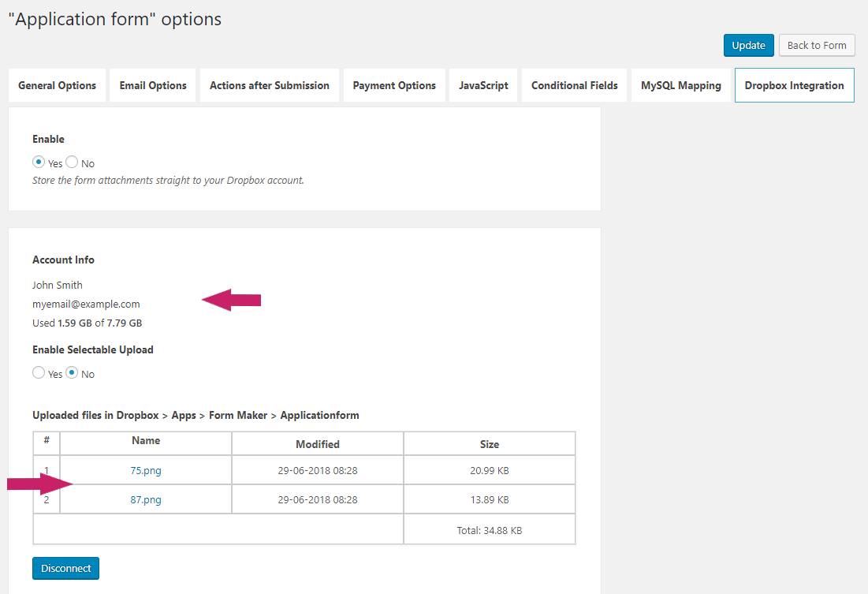Image resolution: width=868 pixels, height=594 pixels.
Task: Click the Total: 34.88 KB cell
Action: (490, 530)
